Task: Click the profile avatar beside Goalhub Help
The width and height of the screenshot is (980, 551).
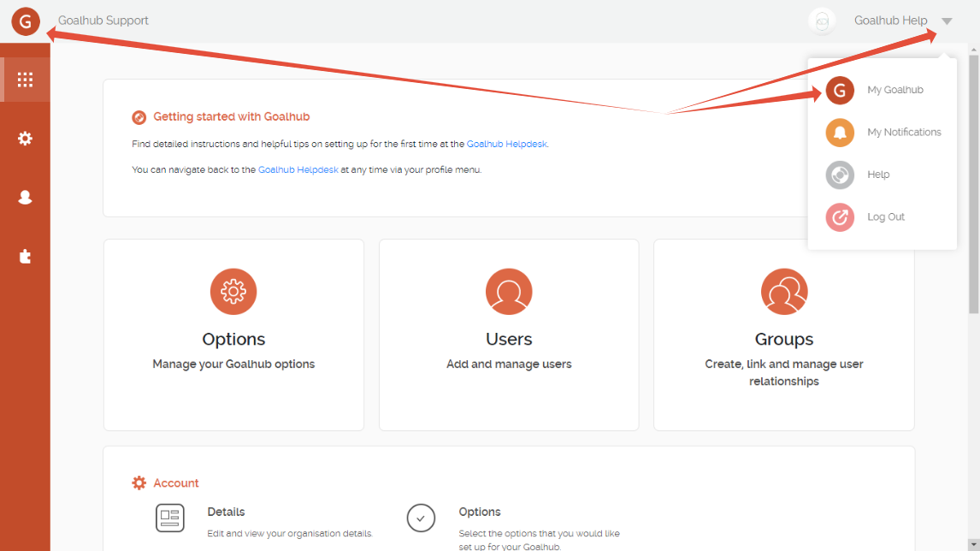Action: [x=822, y=21]
